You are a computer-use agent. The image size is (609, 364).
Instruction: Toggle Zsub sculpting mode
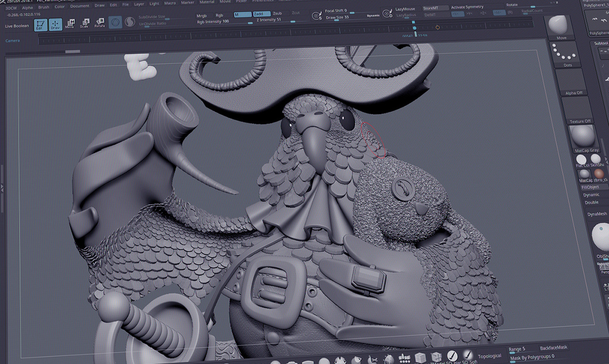tap(277, 14)
